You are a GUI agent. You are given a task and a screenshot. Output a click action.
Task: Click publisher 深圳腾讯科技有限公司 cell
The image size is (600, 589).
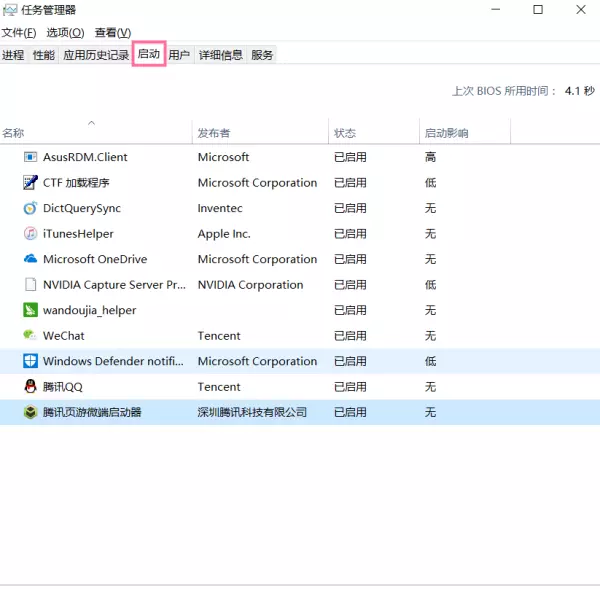tap(252, 412)
